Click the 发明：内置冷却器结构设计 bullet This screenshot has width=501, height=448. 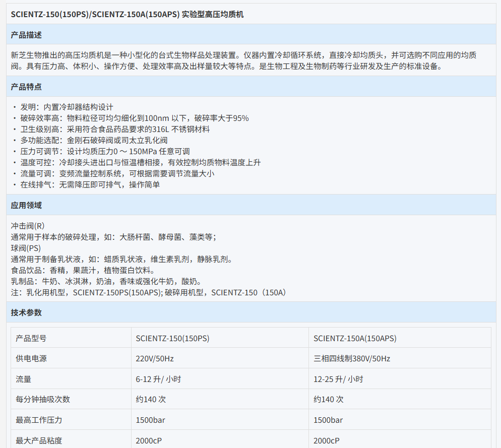pyautogui.click(x=67, y=107)
